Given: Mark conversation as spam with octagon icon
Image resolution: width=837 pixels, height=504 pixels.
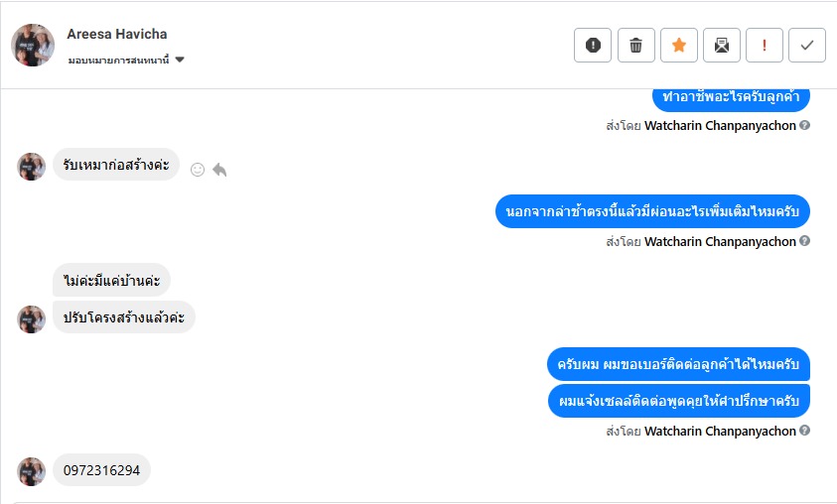Looking at the screenshot, I should [x=593, y=45].
